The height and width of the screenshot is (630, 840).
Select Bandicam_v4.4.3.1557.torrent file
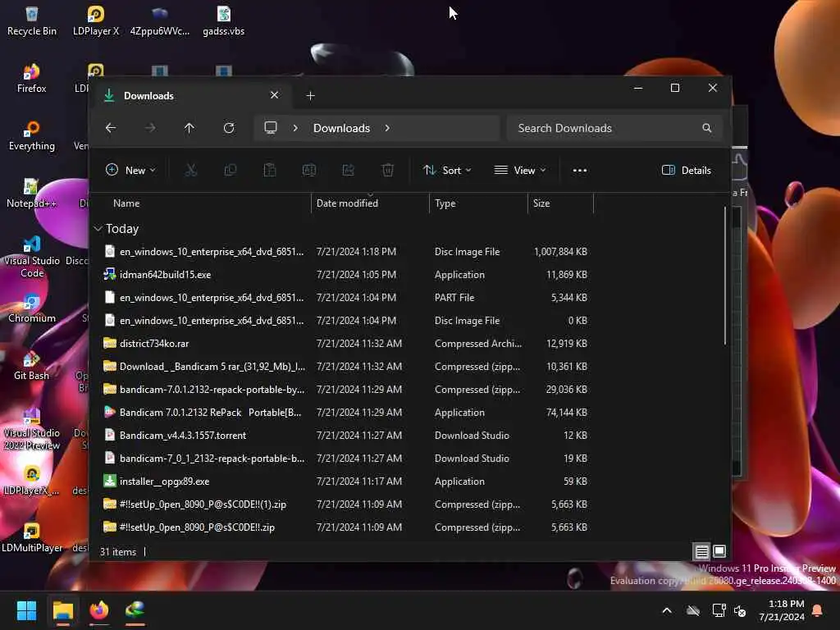point(346,436)
